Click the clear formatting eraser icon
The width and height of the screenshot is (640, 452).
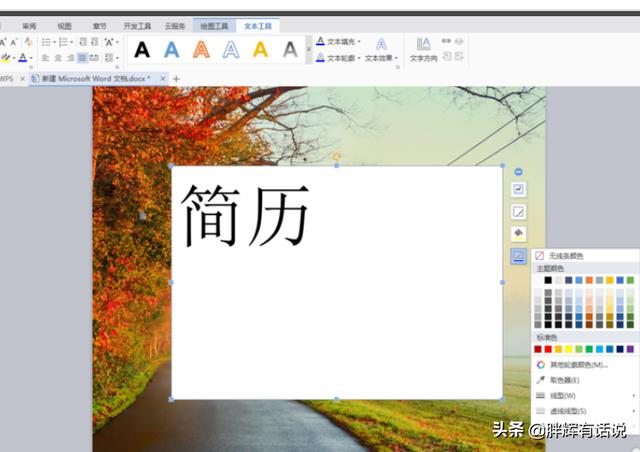point(28,41)
